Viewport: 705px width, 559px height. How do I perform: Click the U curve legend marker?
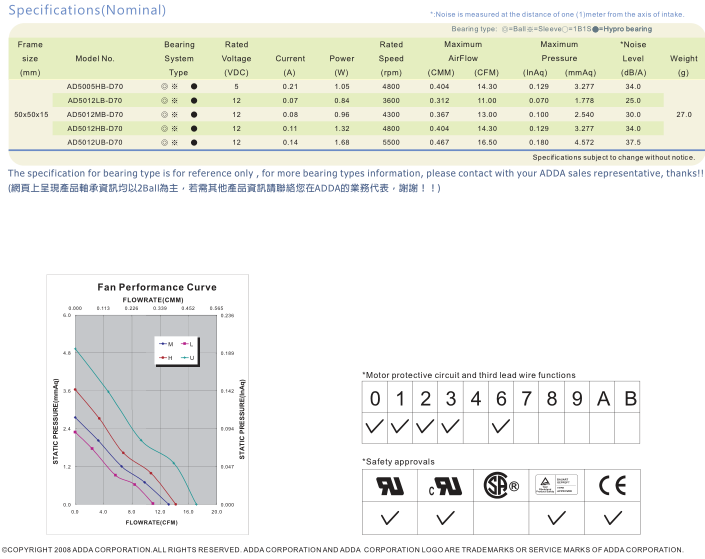[x=187, y=358]
